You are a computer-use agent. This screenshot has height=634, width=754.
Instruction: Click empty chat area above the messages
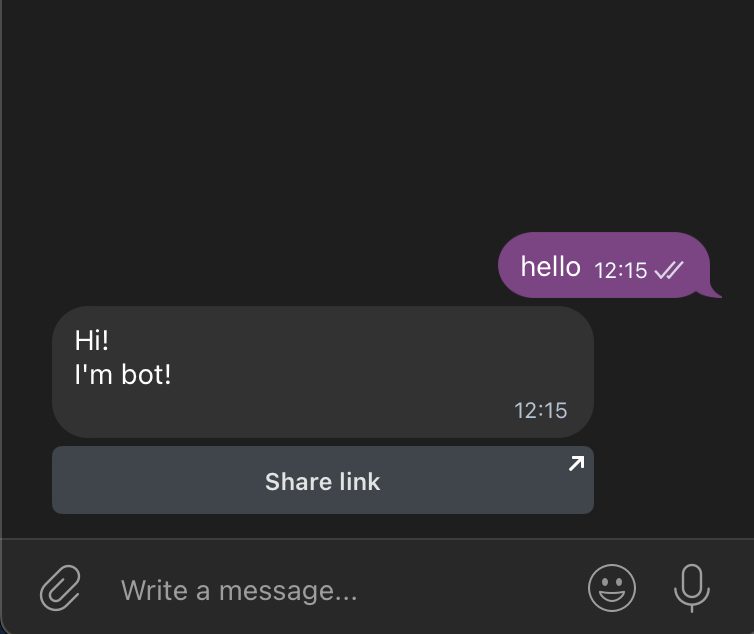point(377,110)
